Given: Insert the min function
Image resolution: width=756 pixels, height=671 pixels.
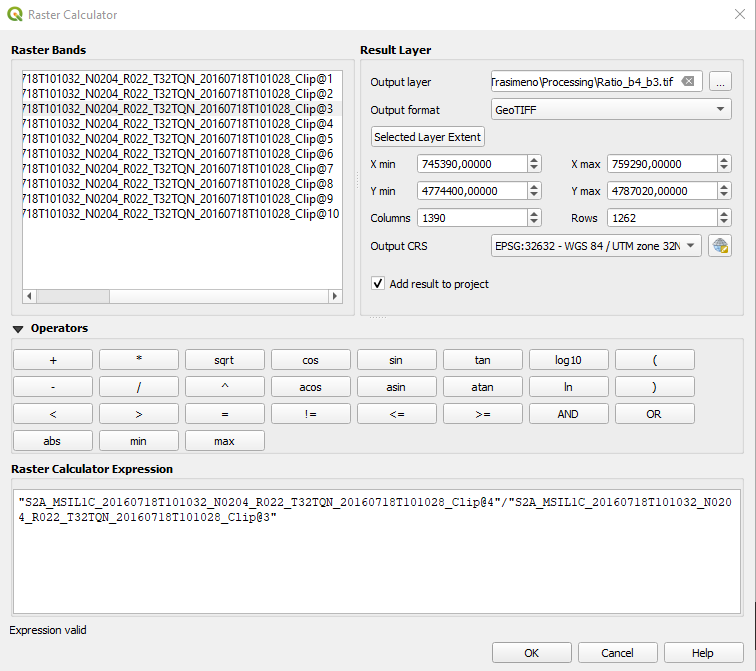Looking at the screenshot, I should (139, 441).
